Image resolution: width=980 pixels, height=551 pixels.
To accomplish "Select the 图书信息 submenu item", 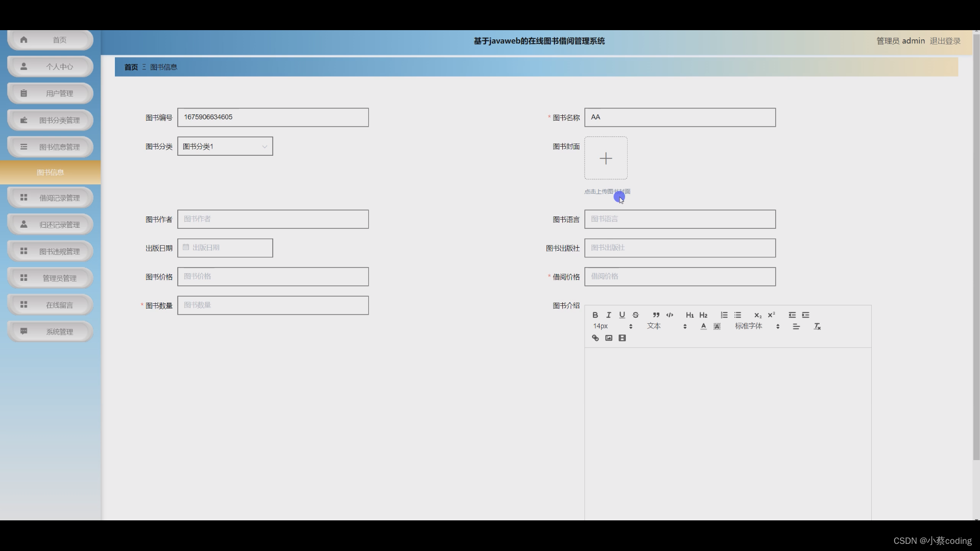I will 50,173.
